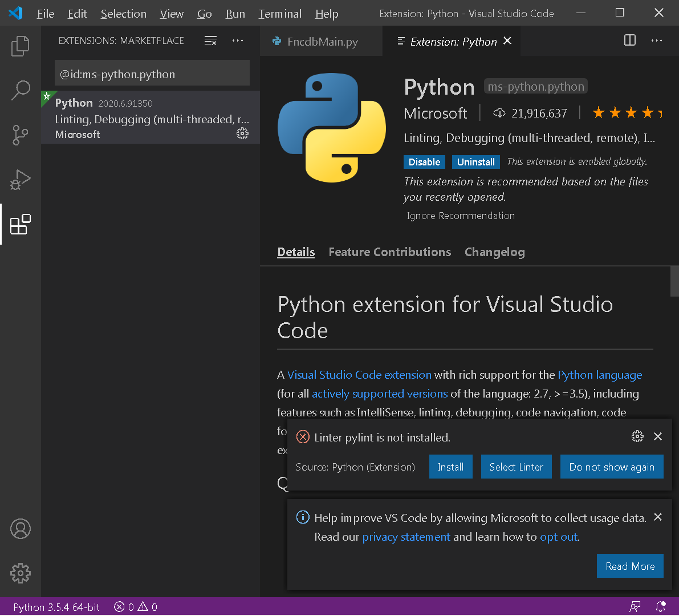Open the privacy statement link

coord(406,537)
